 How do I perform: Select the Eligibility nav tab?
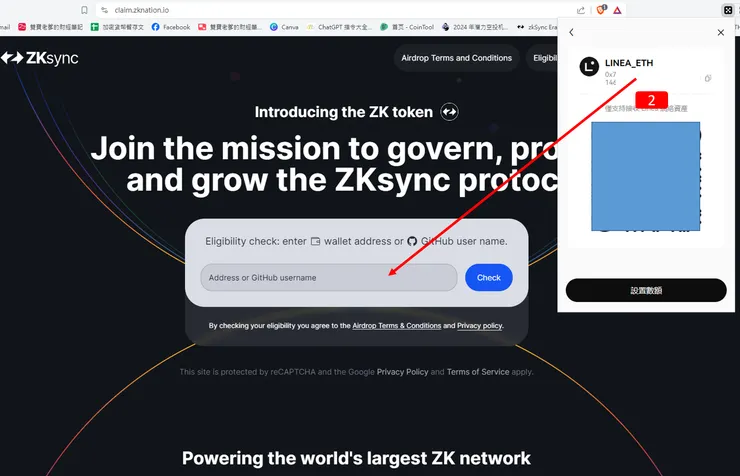(542, 58)
